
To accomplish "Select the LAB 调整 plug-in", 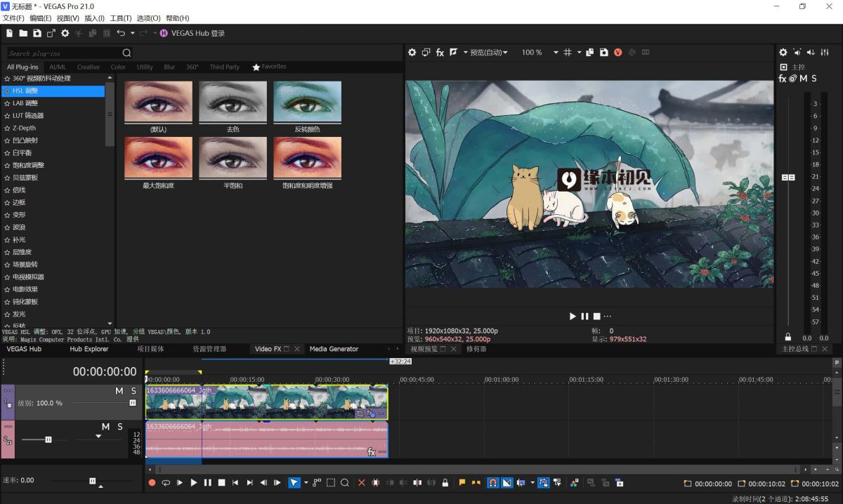I will 25,103.
